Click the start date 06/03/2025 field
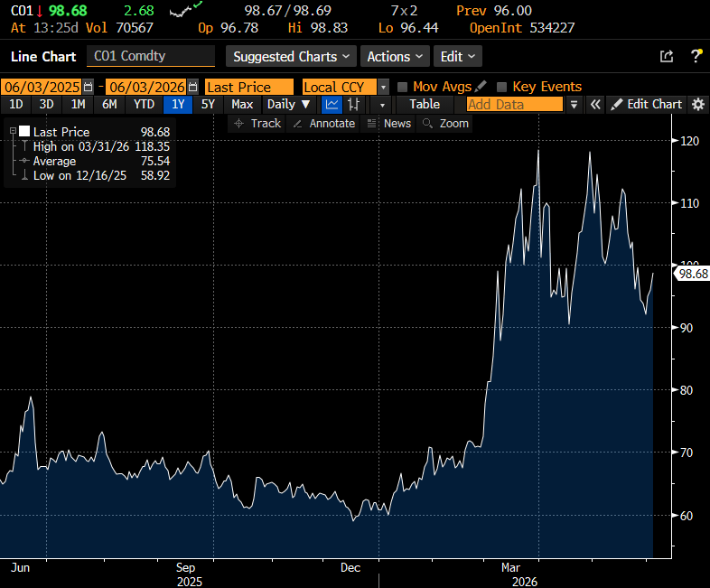The height and width of the screenshot is (588, 710). (x=42, y=87)
